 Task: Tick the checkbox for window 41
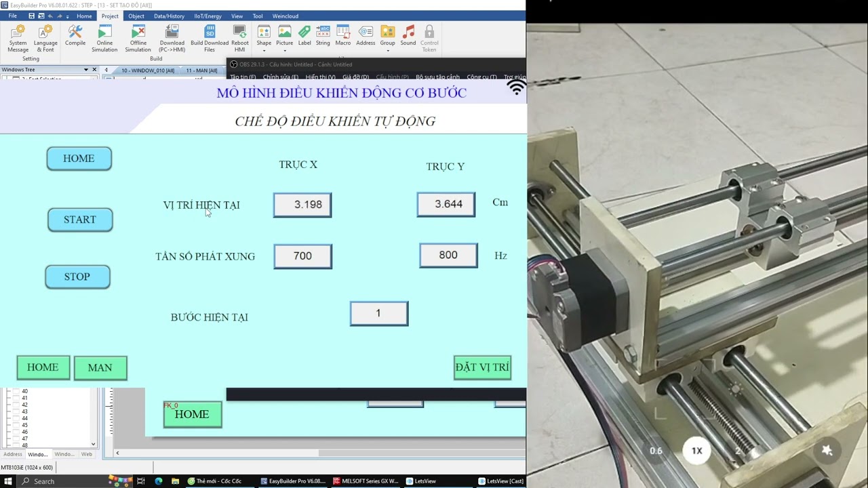click(16, 398)
